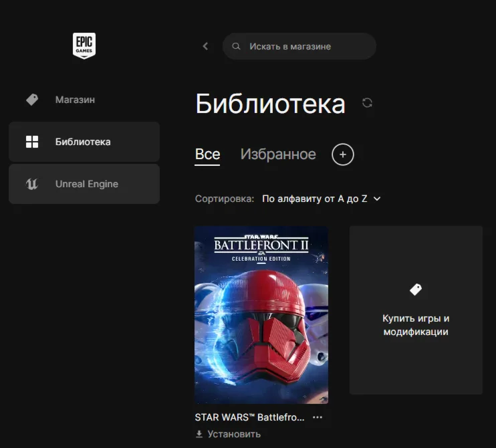Open the three-dots menu for Battlefront

click(318, 417)
